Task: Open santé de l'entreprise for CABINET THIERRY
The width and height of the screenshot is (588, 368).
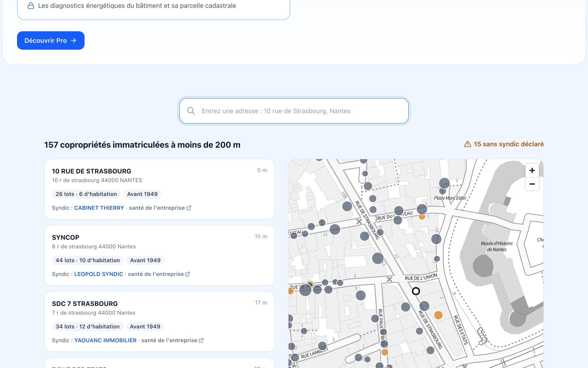Action: [x=160, y=208]
